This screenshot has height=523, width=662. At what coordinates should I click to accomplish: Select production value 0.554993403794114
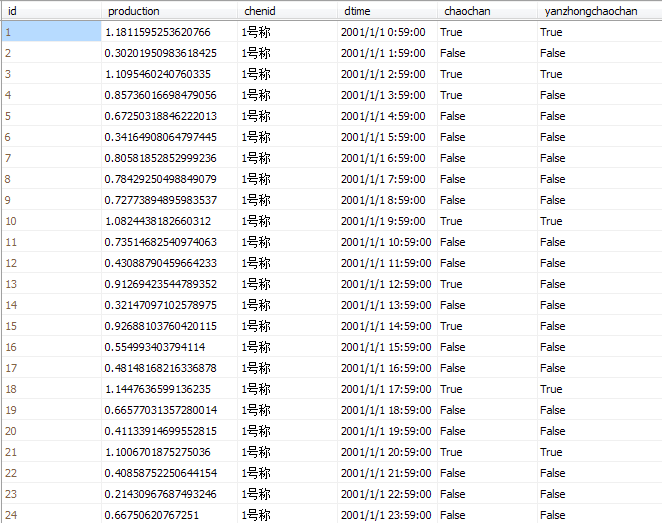pos(155,347)
